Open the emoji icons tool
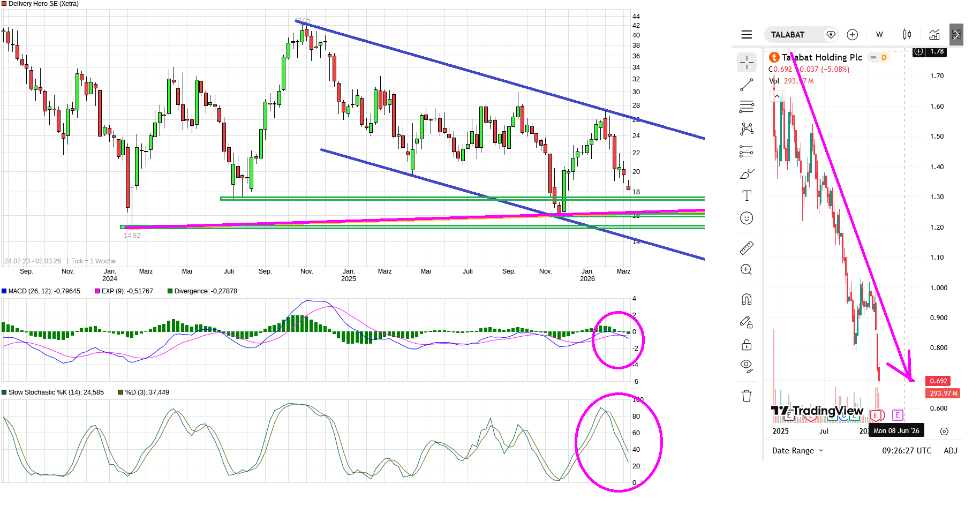 pos(747,218)
